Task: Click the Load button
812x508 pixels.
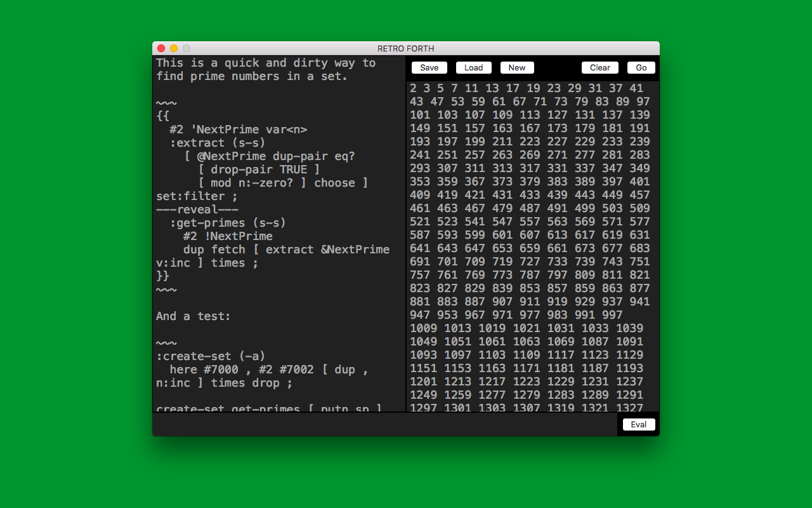Action: coord(474,68)
